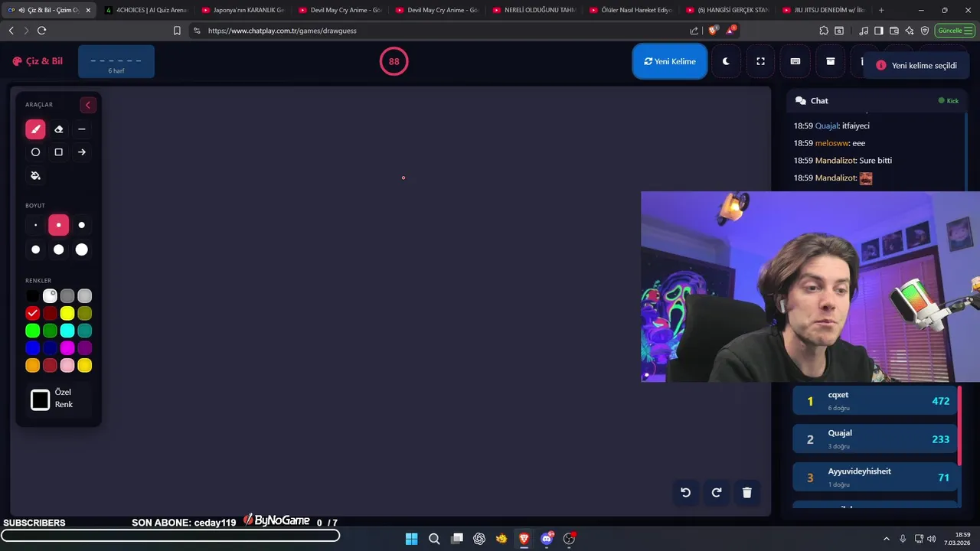Pick the bright green color swatch
The height and width of the screenshot is (551, 980).
pos(32,331)
